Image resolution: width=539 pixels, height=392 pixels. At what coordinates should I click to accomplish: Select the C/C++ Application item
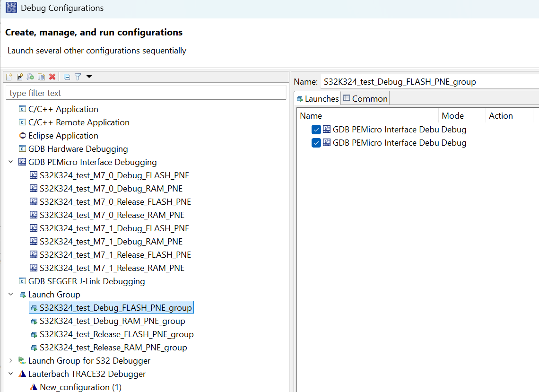point(63,109)
